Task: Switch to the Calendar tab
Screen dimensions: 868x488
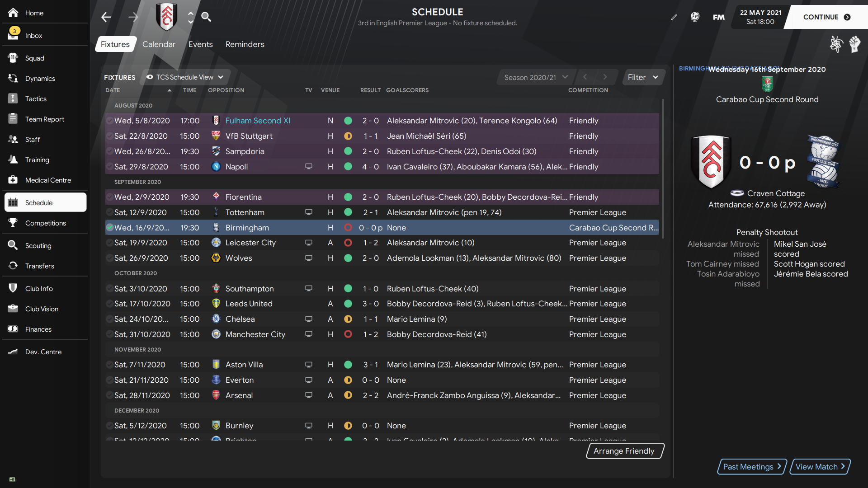Action: tap(159, 44)
